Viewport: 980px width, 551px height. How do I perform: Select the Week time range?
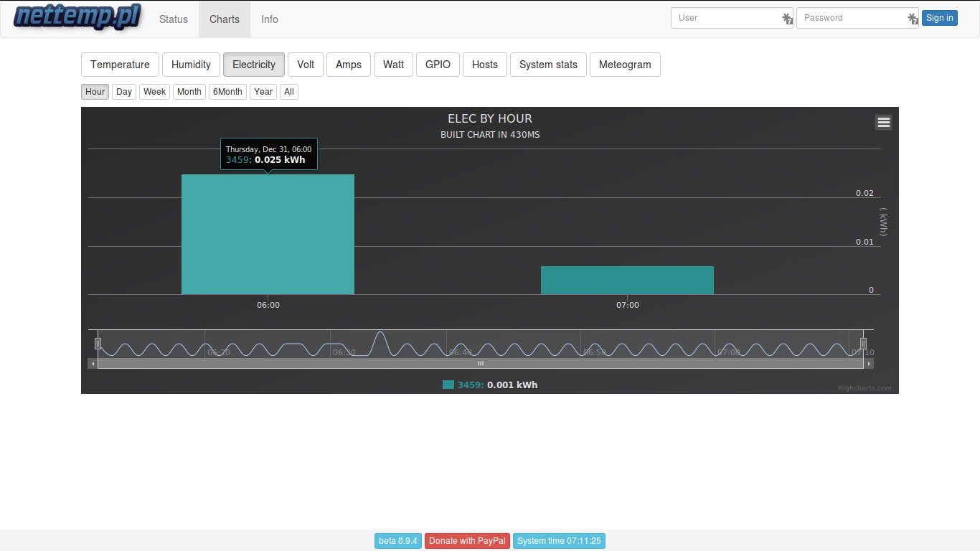154,92
